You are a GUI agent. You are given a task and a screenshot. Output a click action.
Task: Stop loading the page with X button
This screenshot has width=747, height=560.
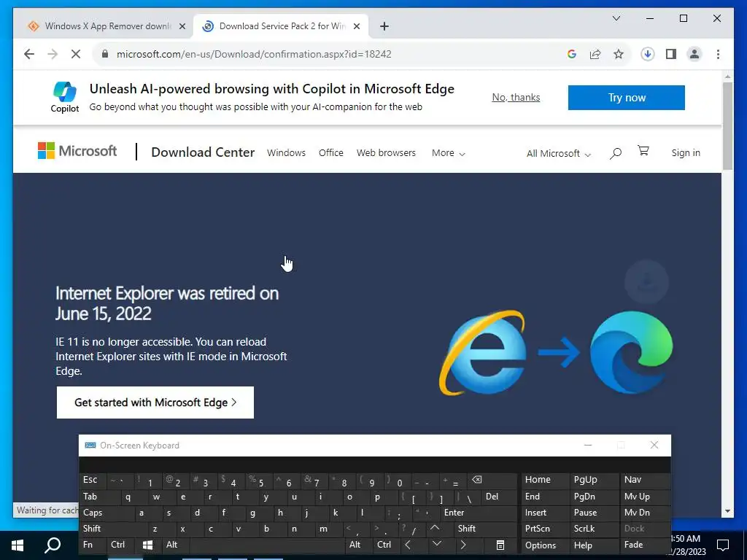76,54
